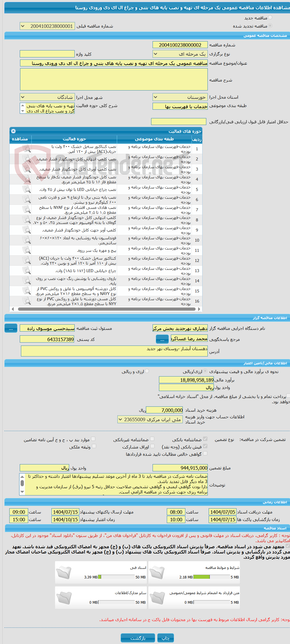This screenshot has height=644, width=290.
Task: Click ردیف column header
Action: click(x=197, y=140)
